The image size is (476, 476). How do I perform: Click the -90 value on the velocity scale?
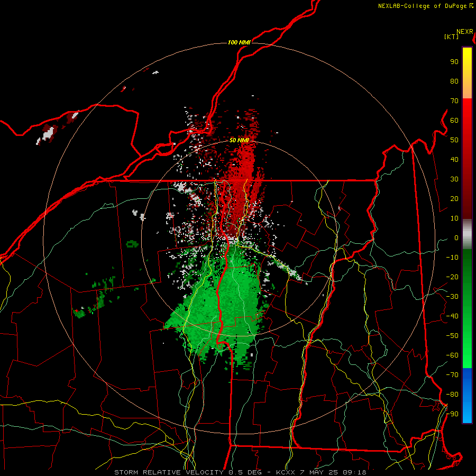452,414
